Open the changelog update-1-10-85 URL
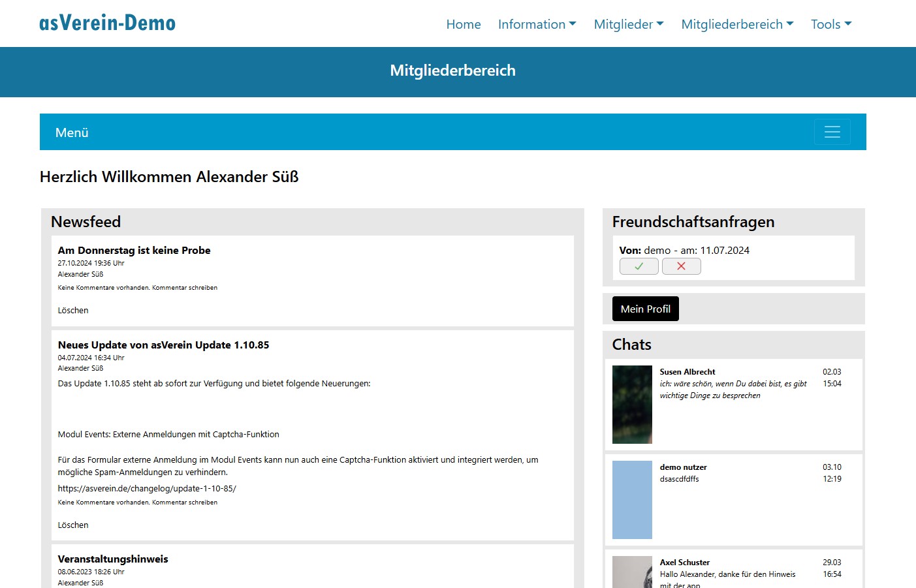 pos(147,489)
